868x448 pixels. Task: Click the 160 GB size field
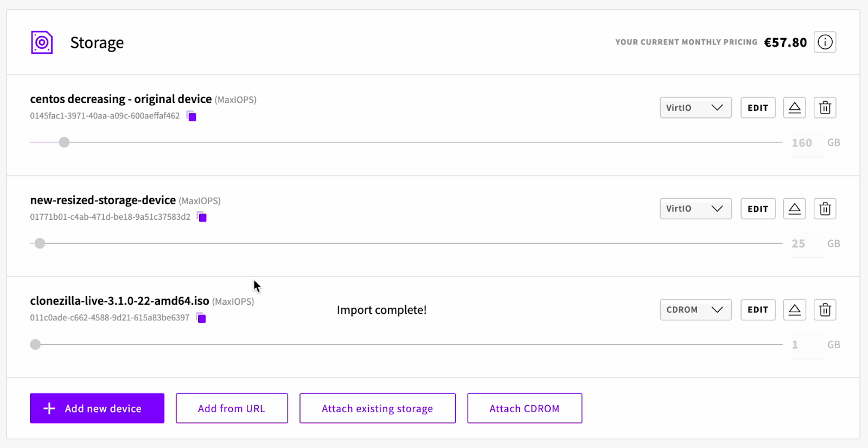point(808,143)
